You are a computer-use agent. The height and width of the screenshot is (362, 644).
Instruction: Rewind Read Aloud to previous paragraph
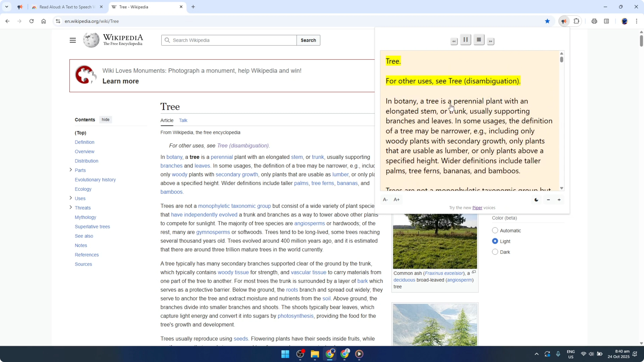pyautogui.click(x=454, y=41)
